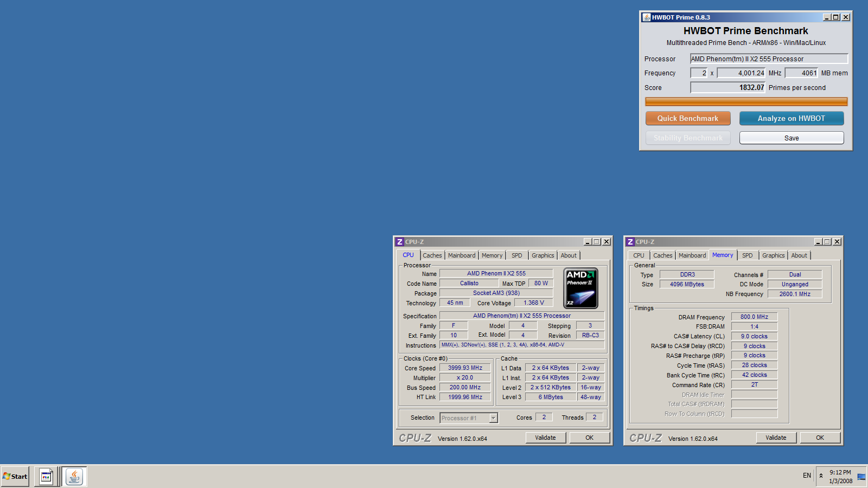Open Graphics tab in right CPU-Z window
868x488 pixels.
(x=774, y=255)
